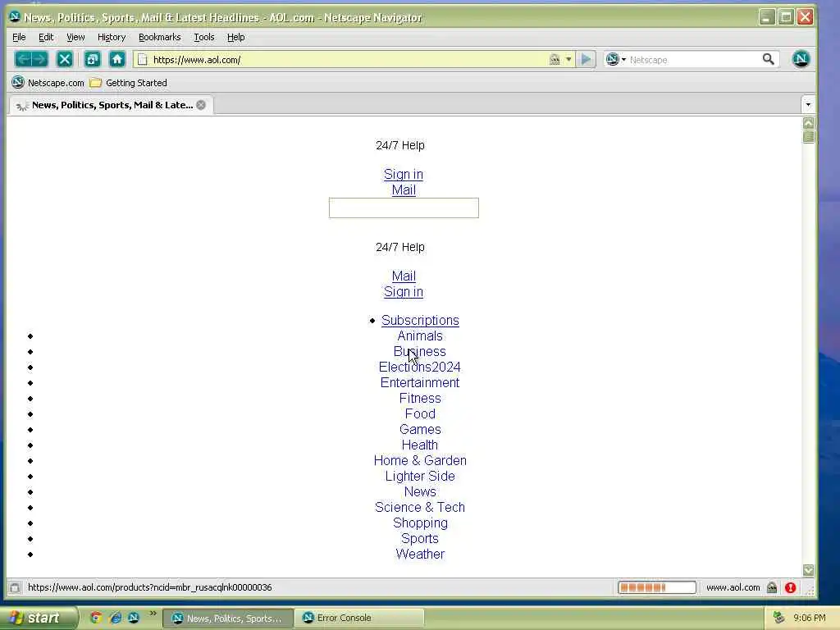
Task: Click the first Sign in link
Action: 404,174
